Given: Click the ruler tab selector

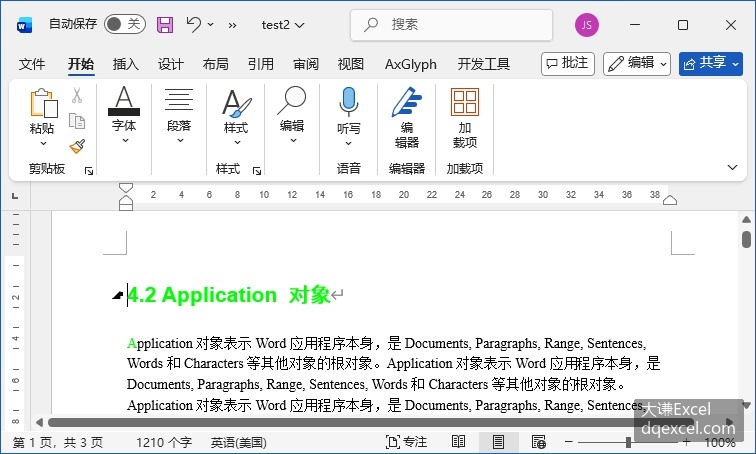Looking at the screenshot, I should coord(15,196).
